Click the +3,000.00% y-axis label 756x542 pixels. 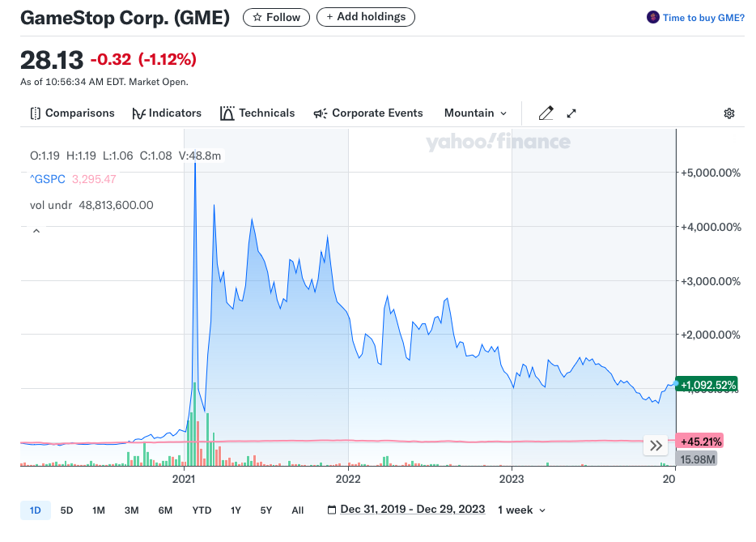[x=710, y=281]
